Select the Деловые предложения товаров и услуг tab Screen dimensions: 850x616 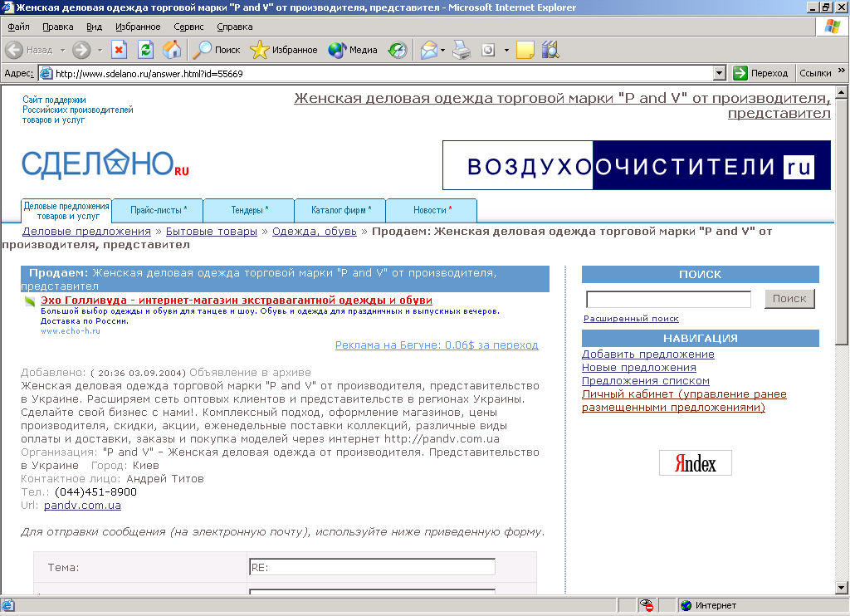point(66,211)
